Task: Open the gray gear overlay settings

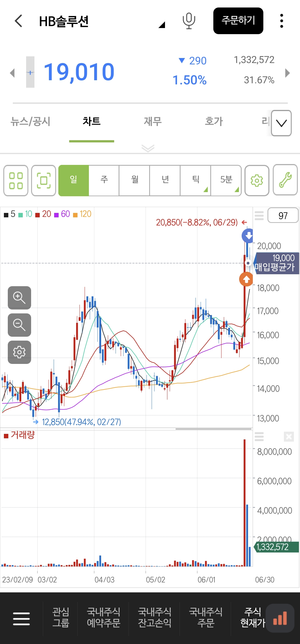Action: [19, 352]
